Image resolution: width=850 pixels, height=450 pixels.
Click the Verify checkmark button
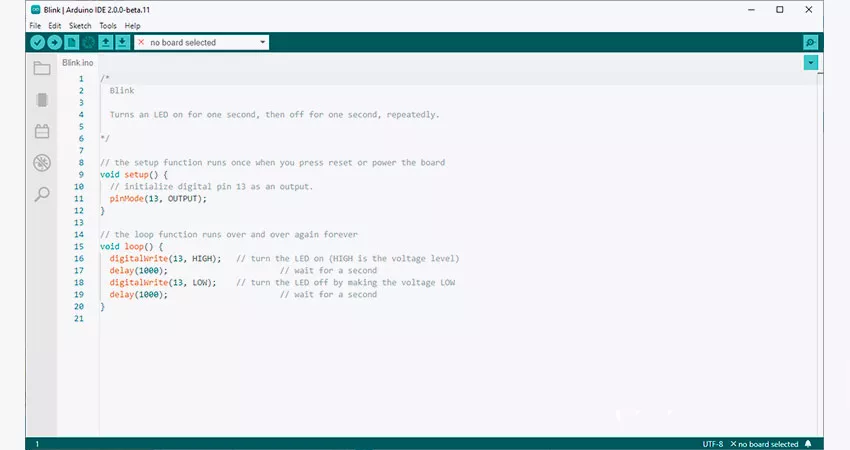tap(37, 42)
